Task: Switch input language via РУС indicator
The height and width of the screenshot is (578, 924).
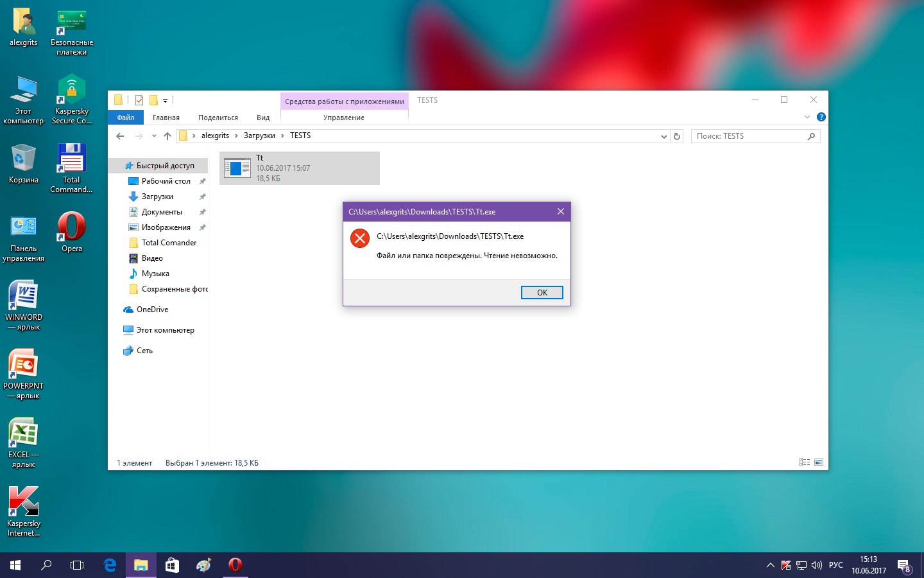Action: [x=836, y=565]
